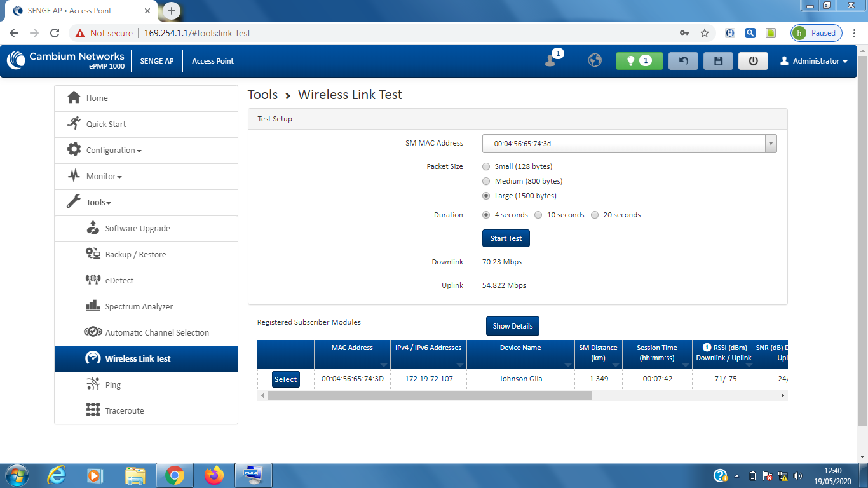The height and width of the screenshot is (488, 868).
Task: Choose 10 seconds test duration
Action: click(x=538, y=215)
